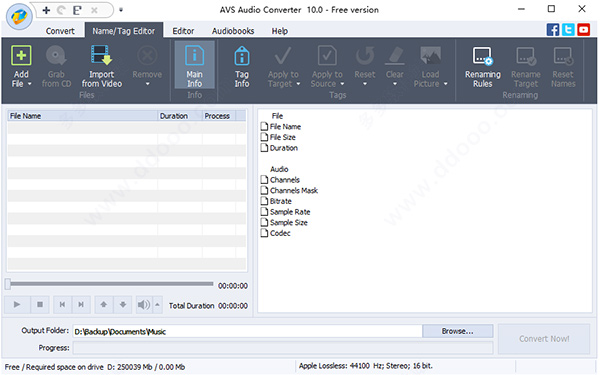This screenshot has height=375, width=600.
Task: Expand the Load Picture dropdown arrow
Action: pyautogui.click(x=445, y=84)
